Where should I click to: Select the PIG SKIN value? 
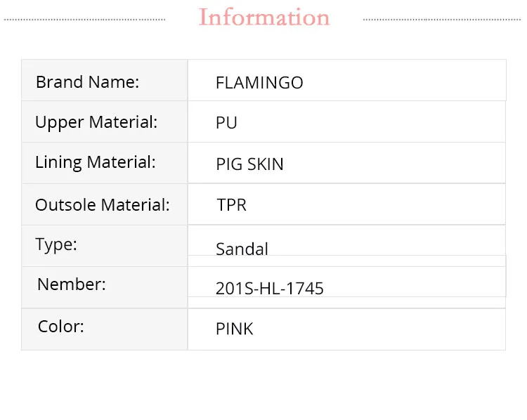pos(249,164)
